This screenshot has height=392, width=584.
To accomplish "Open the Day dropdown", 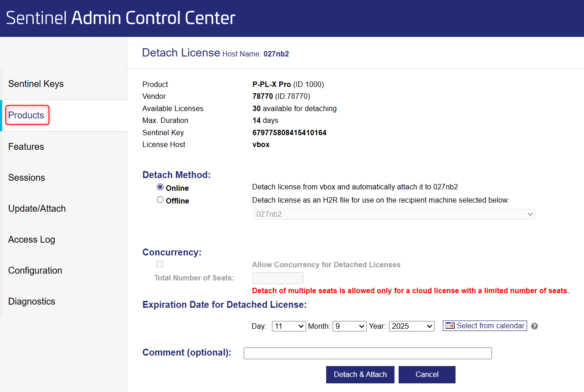I will point(289,326).
